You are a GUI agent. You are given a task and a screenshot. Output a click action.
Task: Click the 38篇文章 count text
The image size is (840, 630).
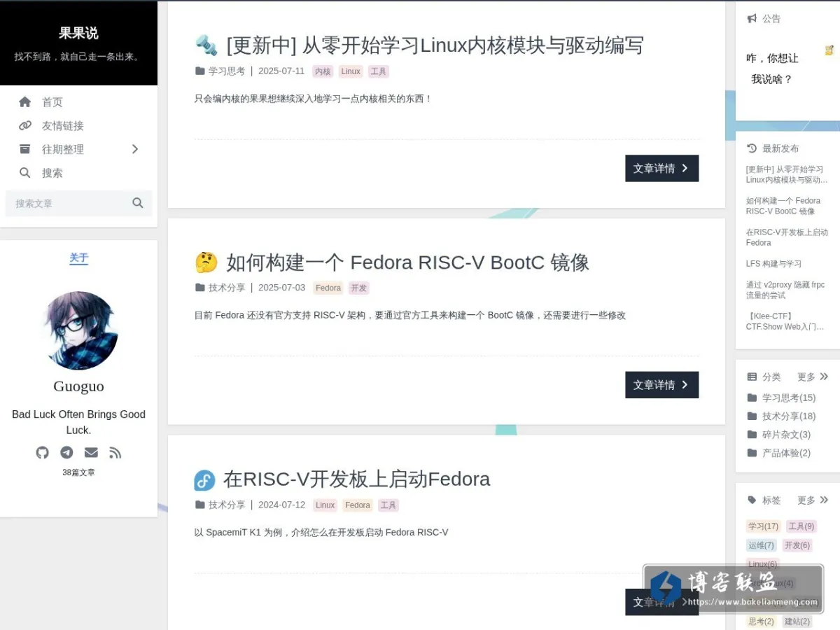point(78,472)
